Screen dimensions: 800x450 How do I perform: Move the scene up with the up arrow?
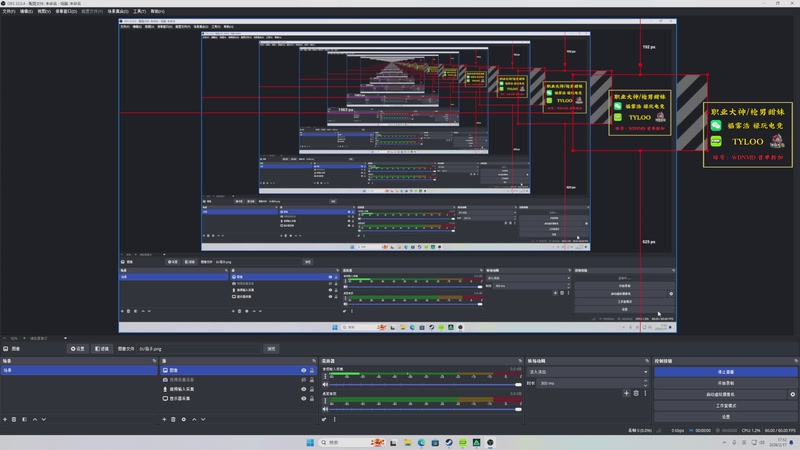click(x=35, y=419)
